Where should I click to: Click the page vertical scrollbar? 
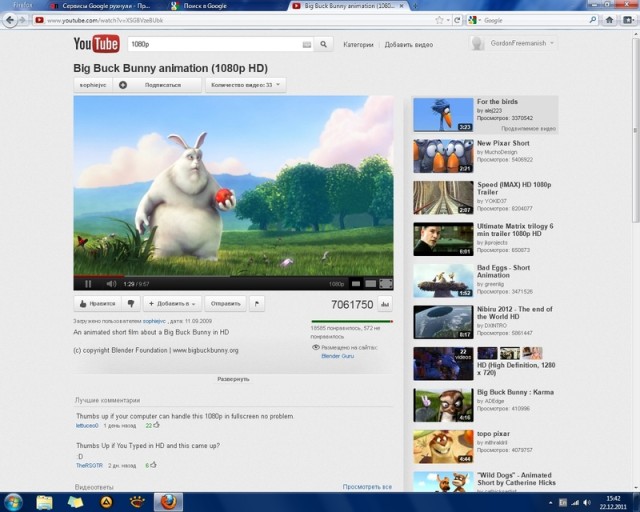tap(636, 131)
